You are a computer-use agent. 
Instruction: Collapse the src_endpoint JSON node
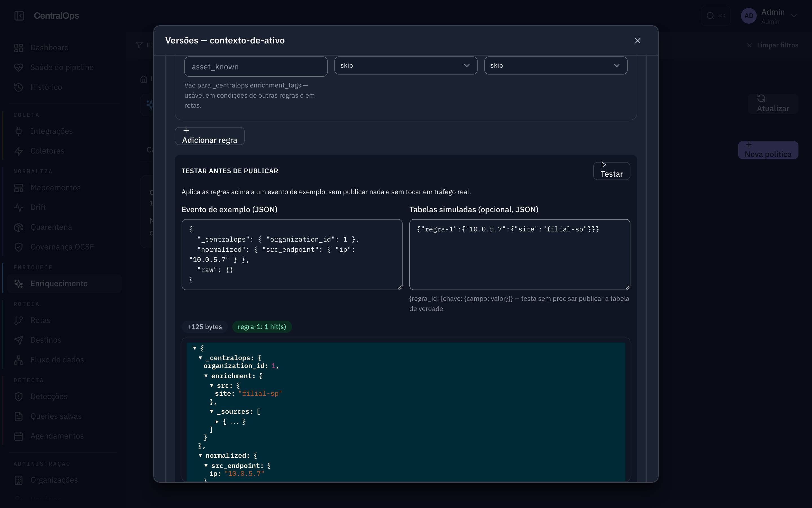tap(206, 466)
